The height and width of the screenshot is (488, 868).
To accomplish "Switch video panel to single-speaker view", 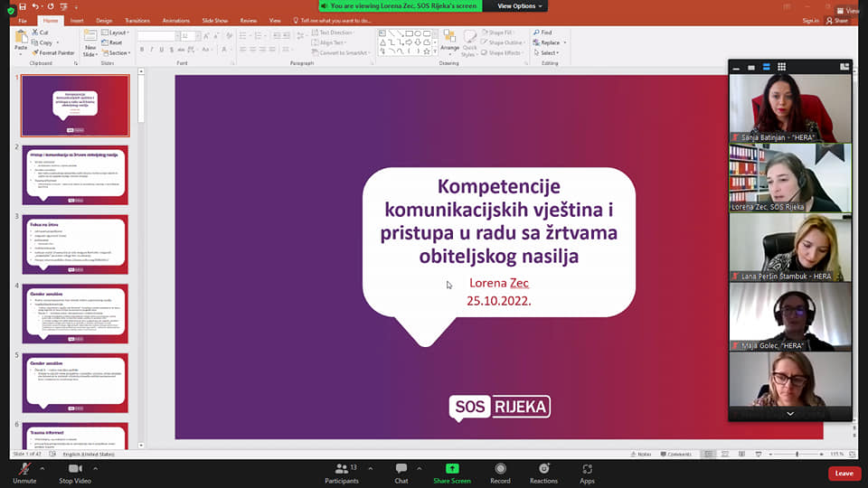I will click(750, 67).
